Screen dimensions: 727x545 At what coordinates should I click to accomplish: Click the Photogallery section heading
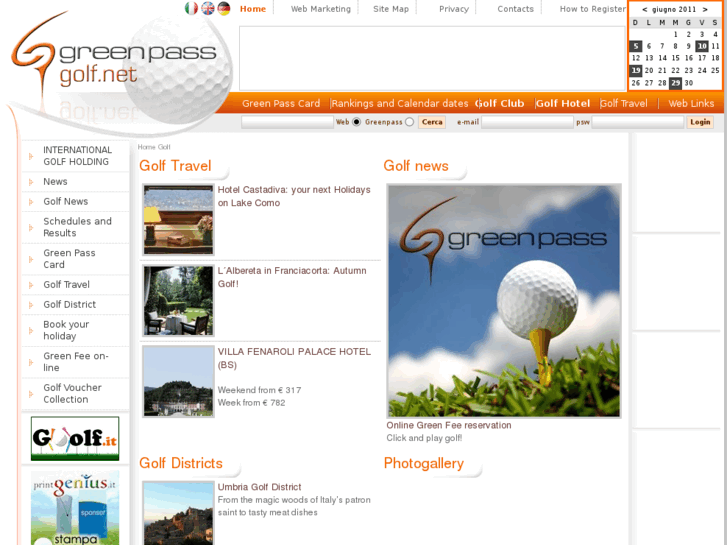[424, 463]
